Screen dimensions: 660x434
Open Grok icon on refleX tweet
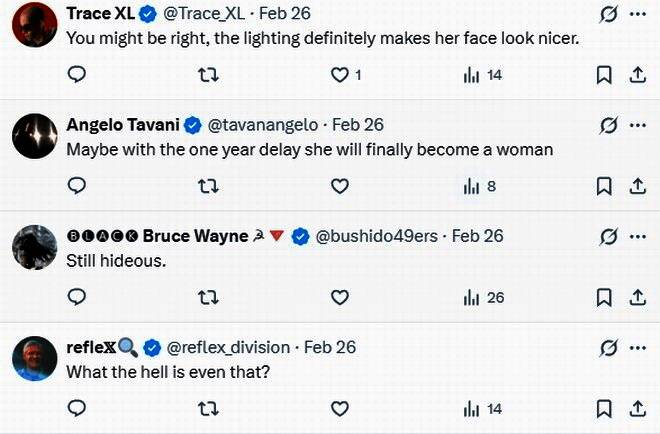click(x=606, y=348)
